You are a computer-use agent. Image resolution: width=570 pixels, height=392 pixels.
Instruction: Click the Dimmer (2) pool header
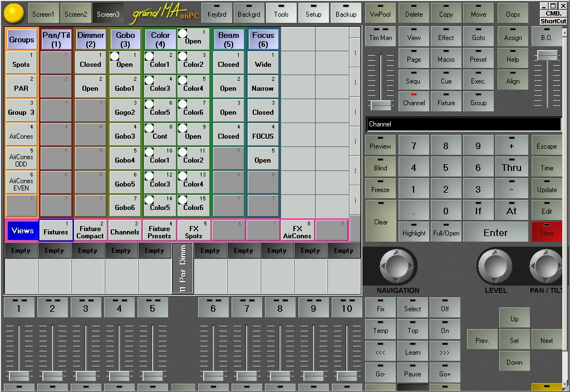click(91, 40)
